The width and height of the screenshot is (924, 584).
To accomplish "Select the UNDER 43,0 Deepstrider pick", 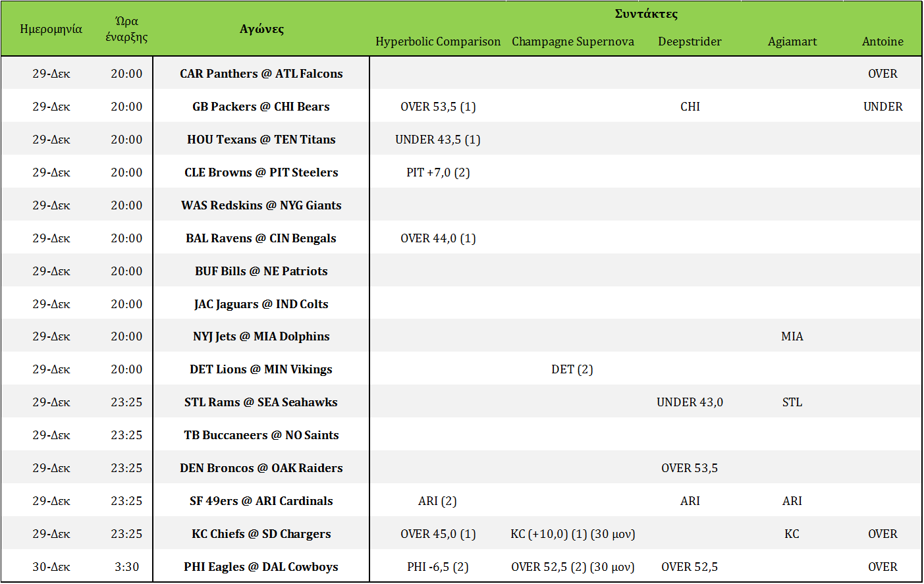I will 690,402.
